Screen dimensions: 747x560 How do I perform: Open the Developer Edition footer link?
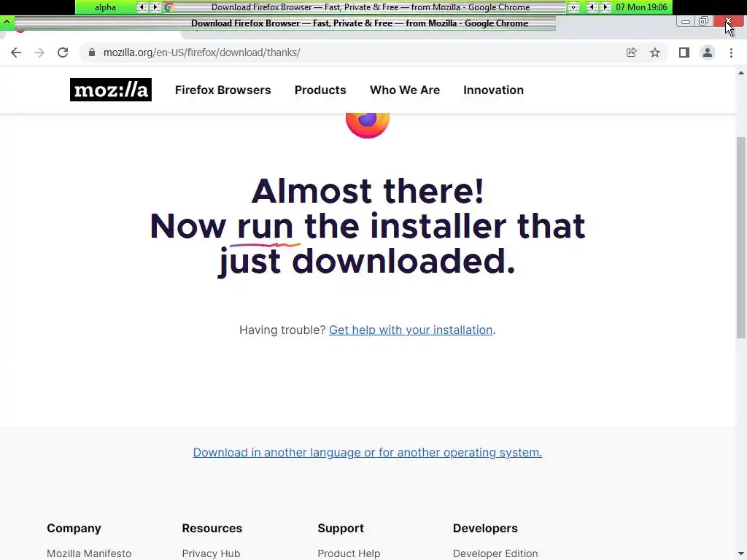tap(495, 553)
